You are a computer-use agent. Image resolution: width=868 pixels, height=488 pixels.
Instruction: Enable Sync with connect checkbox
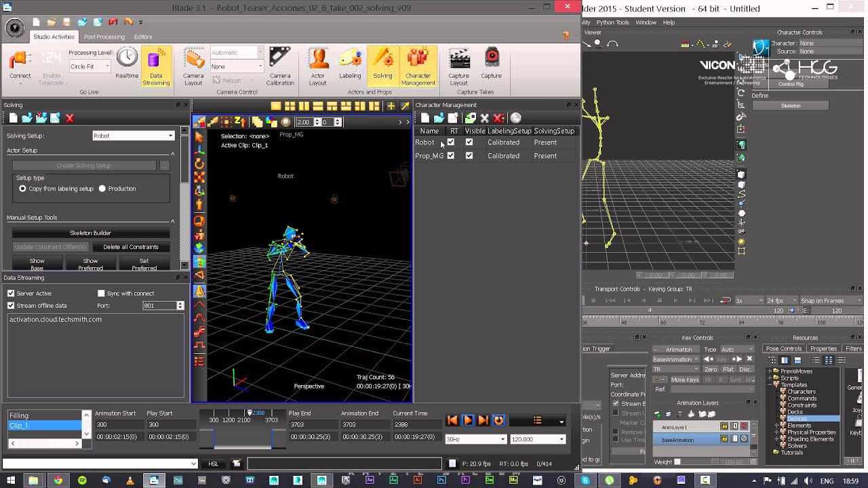click(x=101, y=293)
